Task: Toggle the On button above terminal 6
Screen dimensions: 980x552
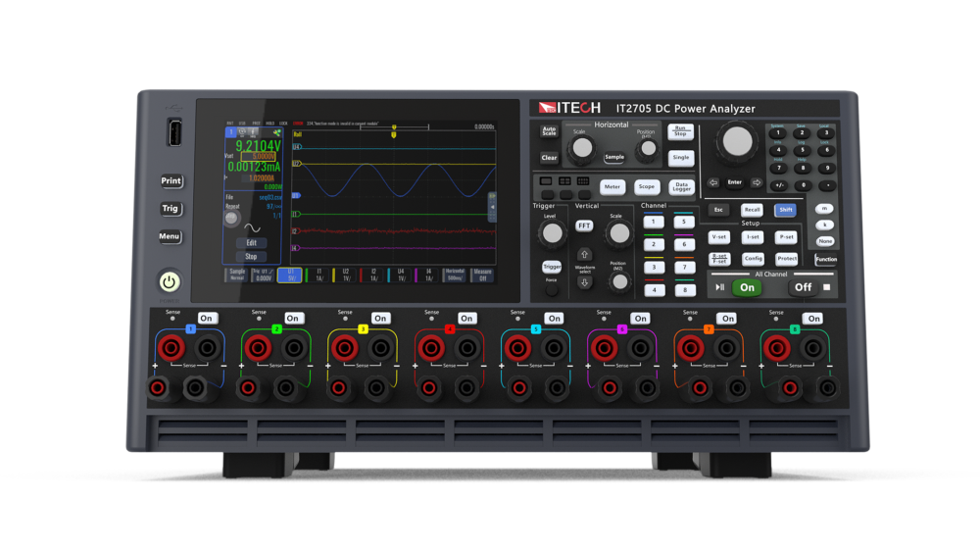Action: [x=640, y=319]
